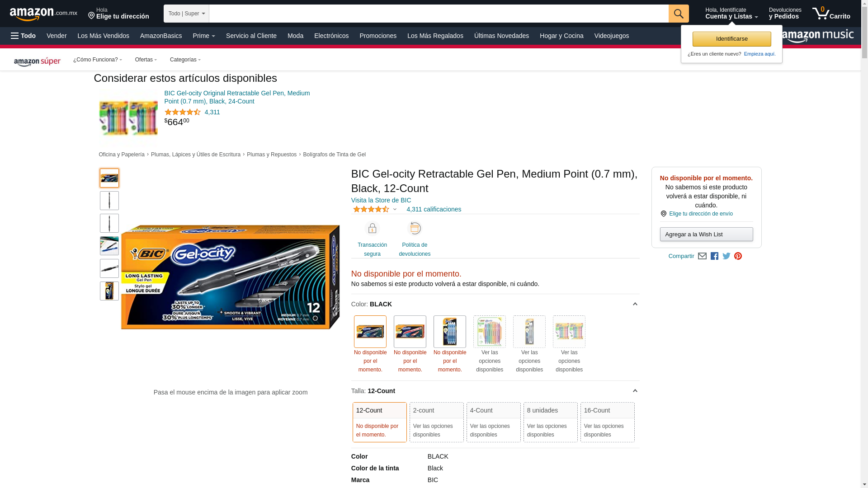Click Agregar a la Wish List
Viewport: 868px width, 488px height.
(706, 234)
